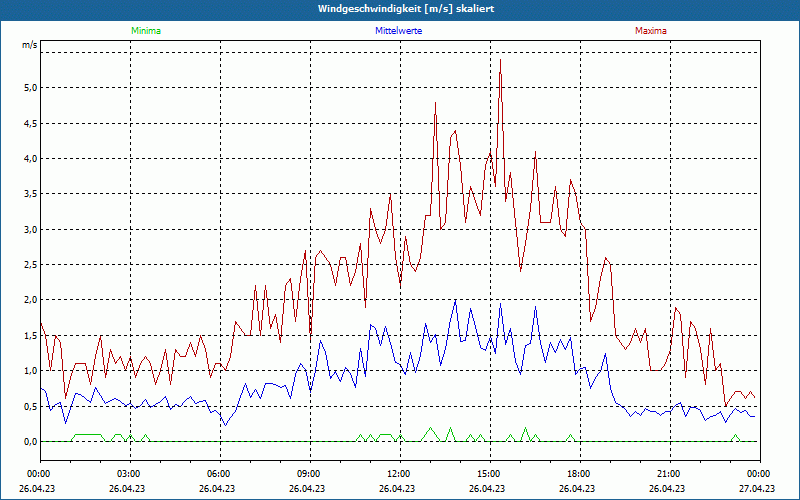800x500 pixels.
Task: Click the 4,0 y-axis value
Action: pos(31,159)
